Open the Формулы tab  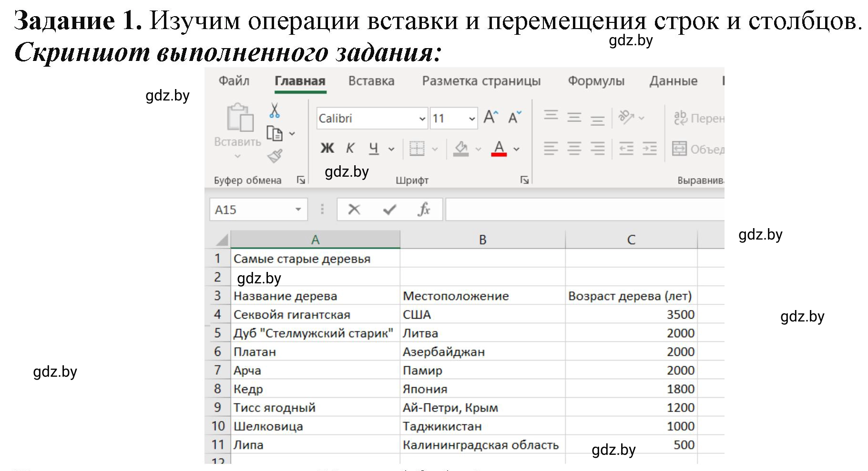click(596, 81)
